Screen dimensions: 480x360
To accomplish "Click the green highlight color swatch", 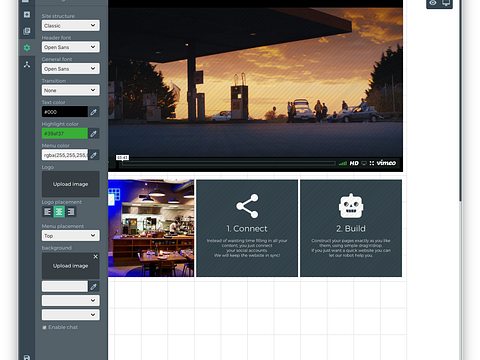I will pos(65,134).
